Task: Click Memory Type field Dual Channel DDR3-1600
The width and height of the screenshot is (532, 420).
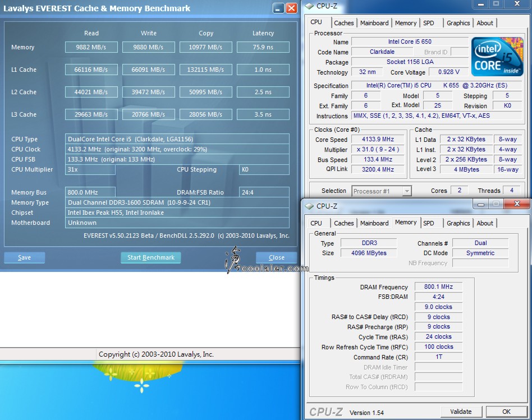Action: pos(177,202)
